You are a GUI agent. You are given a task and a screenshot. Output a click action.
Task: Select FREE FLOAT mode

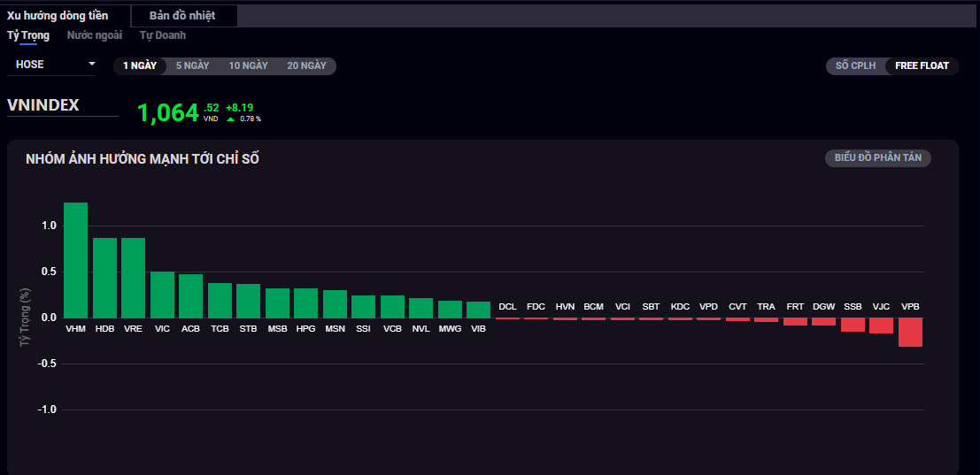coord(922,65)
